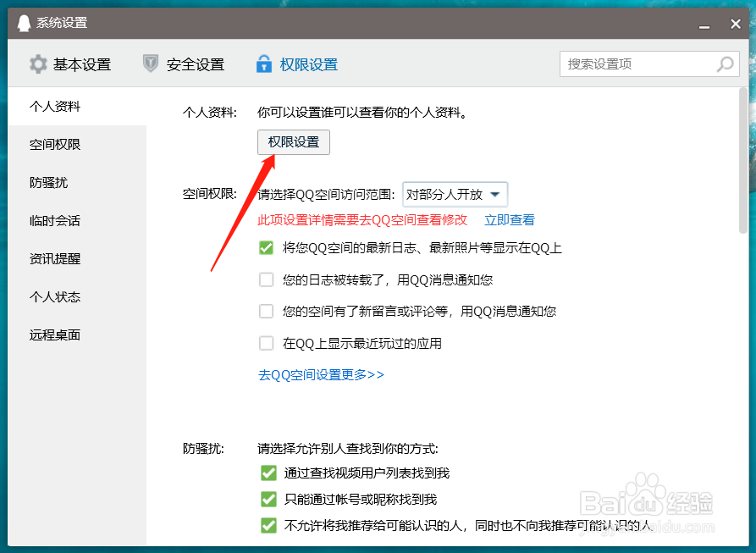Open 去QQ空间设置更多 link

click(321, 374)
